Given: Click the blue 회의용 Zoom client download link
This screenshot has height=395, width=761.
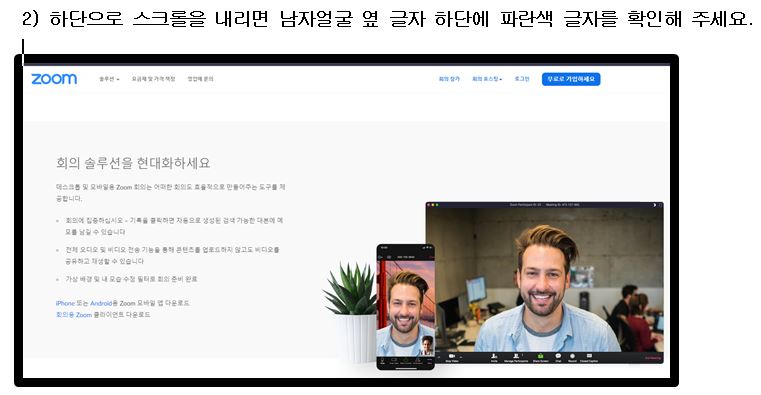Looking at the screenshot, I should [x=74, y=315].
